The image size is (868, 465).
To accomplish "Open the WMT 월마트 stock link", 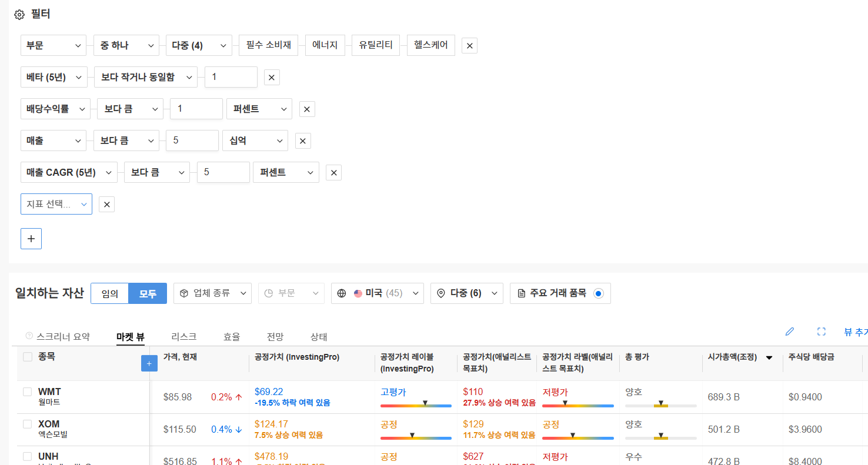I will tap(49, 397).
